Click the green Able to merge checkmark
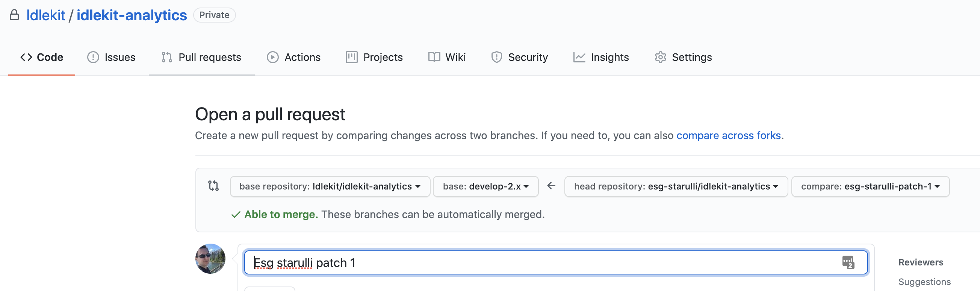 (x=236, y=215)
